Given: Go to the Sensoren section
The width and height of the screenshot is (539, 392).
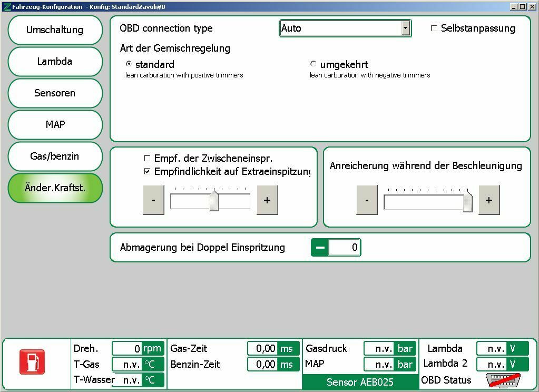Looking at the screenshot, I should click(x=55, y=93).
